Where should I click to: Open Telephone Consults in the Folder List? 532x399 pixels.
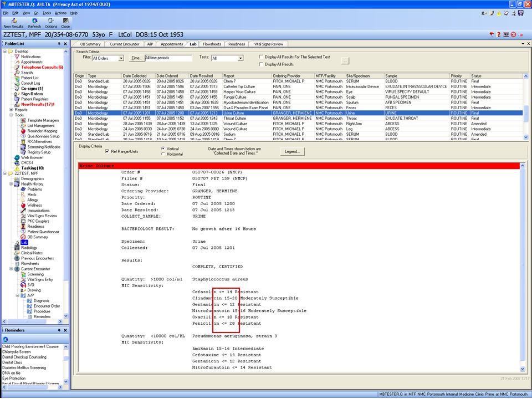[42, 67]
